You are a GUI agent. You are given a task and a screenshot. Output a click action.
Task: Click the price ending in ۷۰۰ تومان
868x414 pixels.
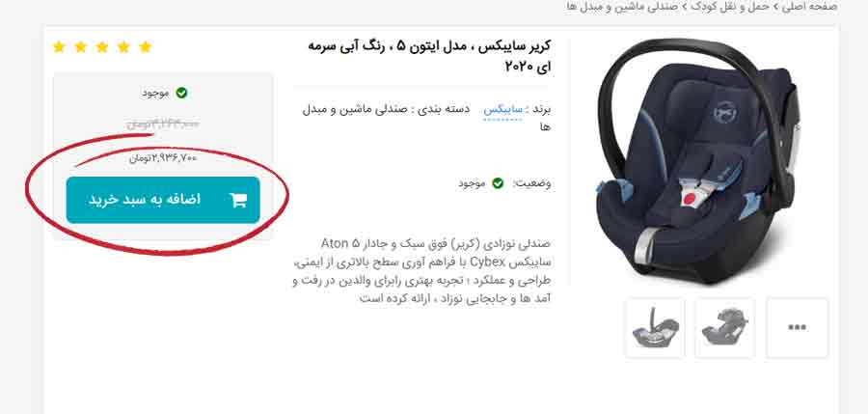pos(163,158)
